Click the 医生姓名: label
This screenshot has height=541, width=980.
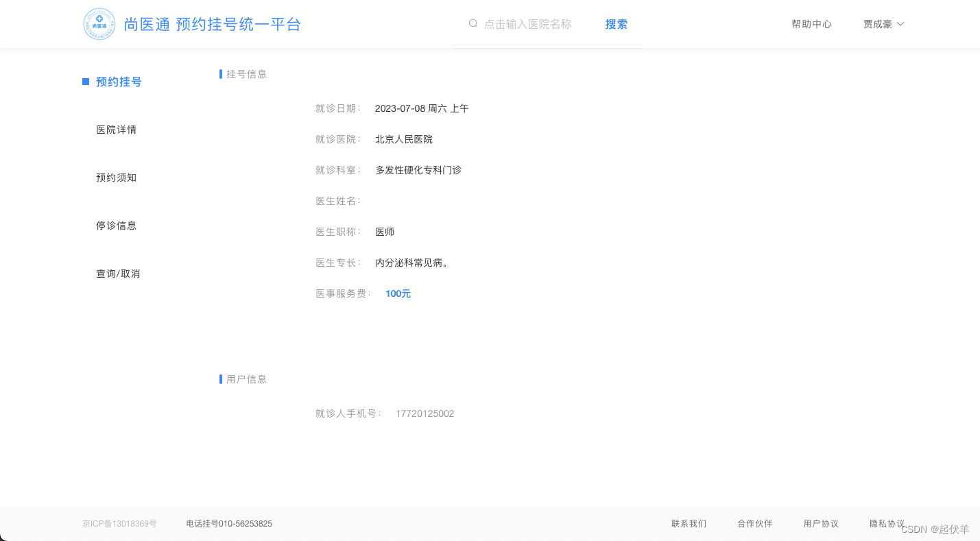click(x=338, y=201)
